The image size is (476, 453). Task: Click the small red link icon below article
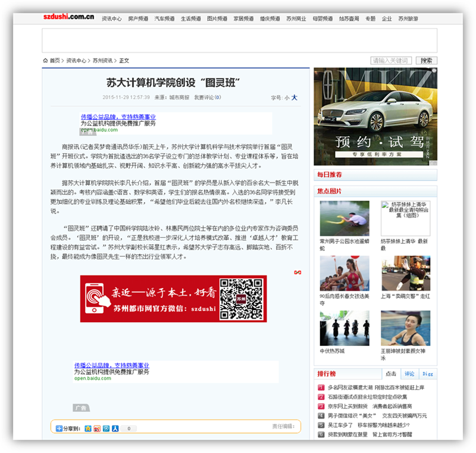(x=297, y=273)
